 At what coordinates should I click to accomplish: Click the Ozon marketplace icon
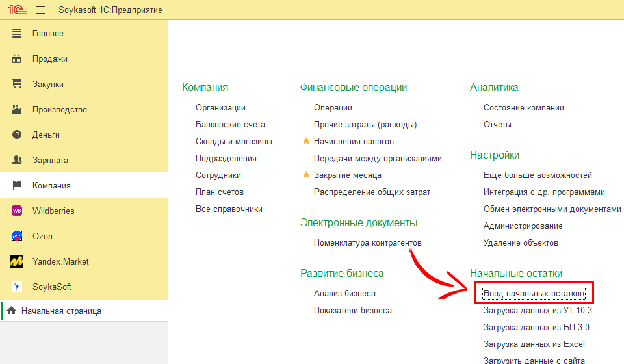click(x=18, y=237)
